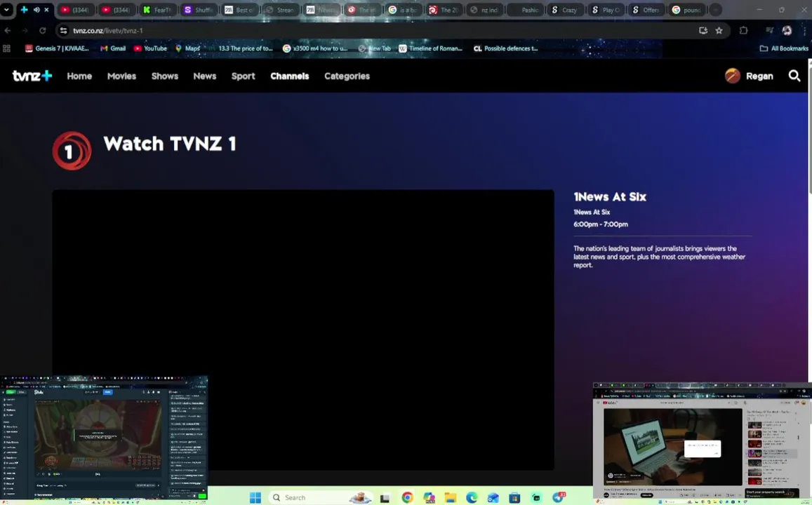The image size is (812, 505).
Task: Switch to the Crazy tab
Action: click(x=566, y=10)
